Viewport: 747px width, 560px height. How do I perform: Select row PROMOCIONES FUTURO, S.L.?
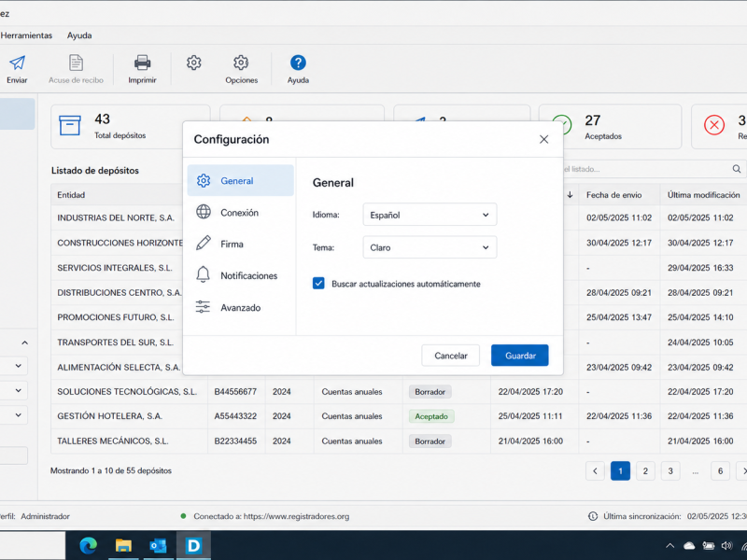(x=116, y=317)
